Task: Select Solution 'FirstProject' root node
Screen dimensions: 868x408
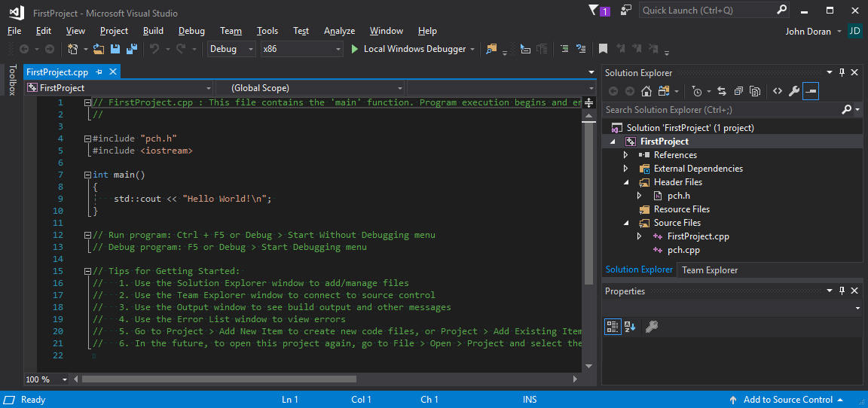Action: [x=689, y=128]
